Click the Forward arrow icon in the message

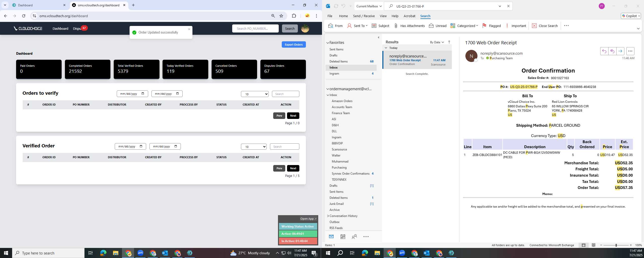pyautogui.click(x=620, y=51)
